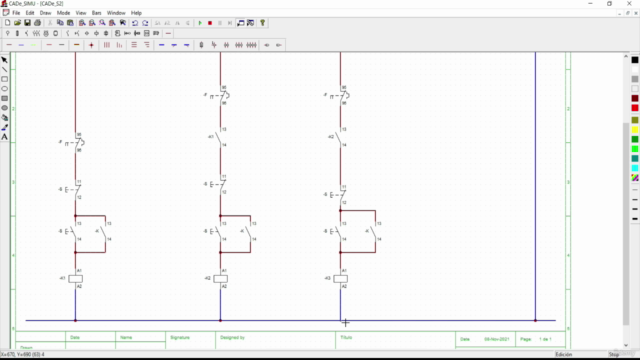
Task: Pick the dark red color swatch
Action: coord(635,98)
